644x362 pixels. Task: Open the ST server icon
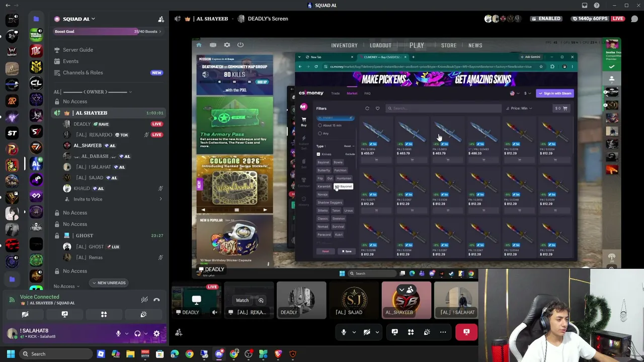12,133
